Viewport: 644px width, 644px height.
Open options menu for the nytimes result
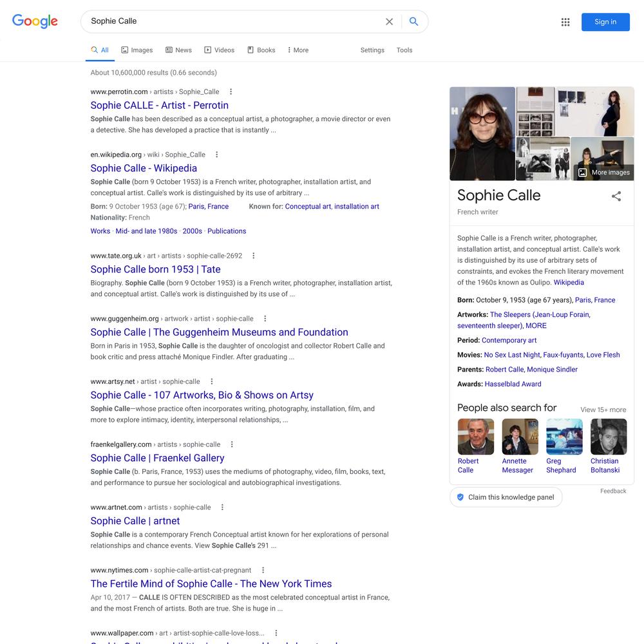263,570
